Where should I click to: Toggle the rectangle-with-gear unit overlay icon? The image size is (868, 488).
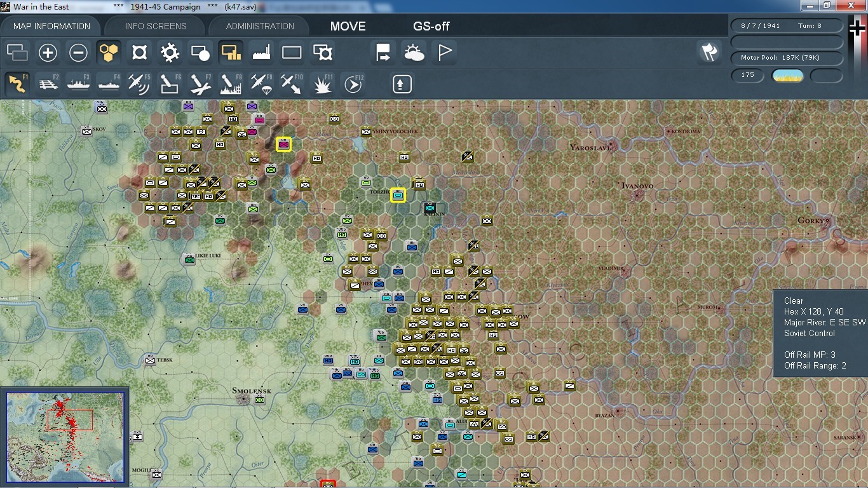pyautogui.click(x=323, y=52)
